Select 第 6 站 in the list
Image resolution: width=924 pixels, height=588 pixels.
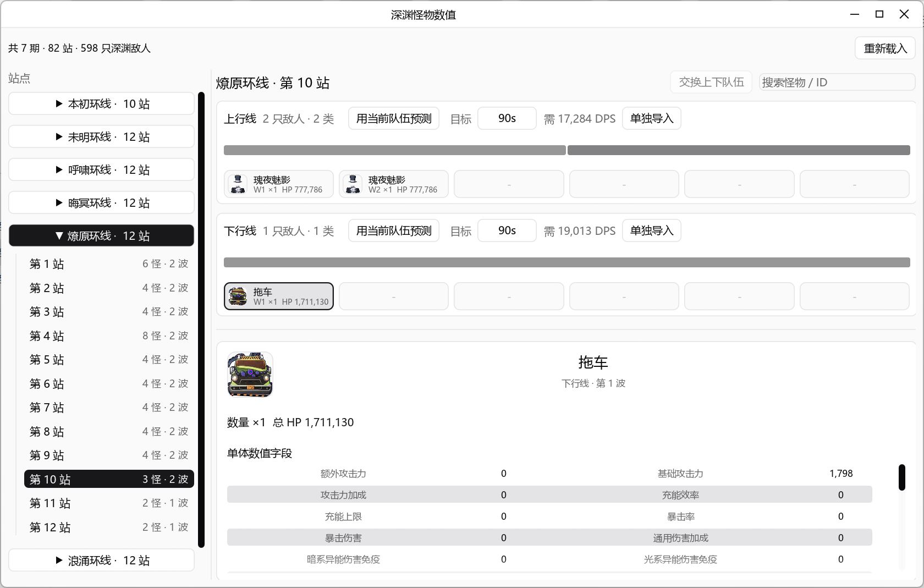coord(109,384)
